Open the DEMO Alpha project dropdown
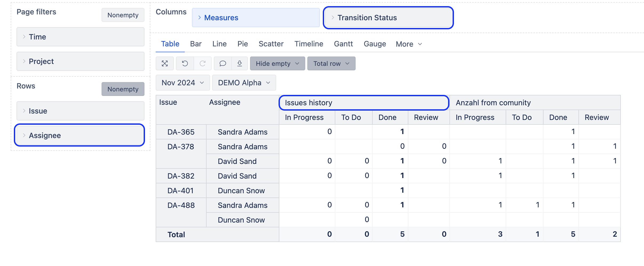 [x=244, y=83]
